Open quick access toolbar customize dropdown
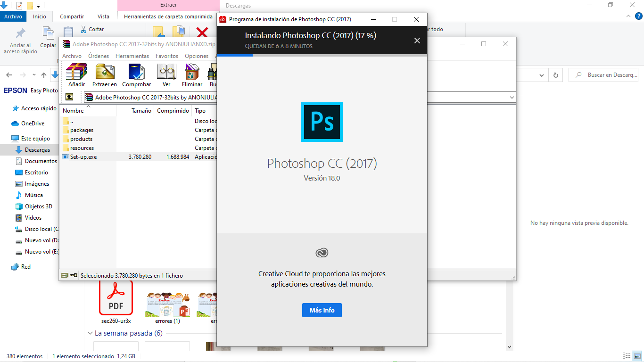 38,6
